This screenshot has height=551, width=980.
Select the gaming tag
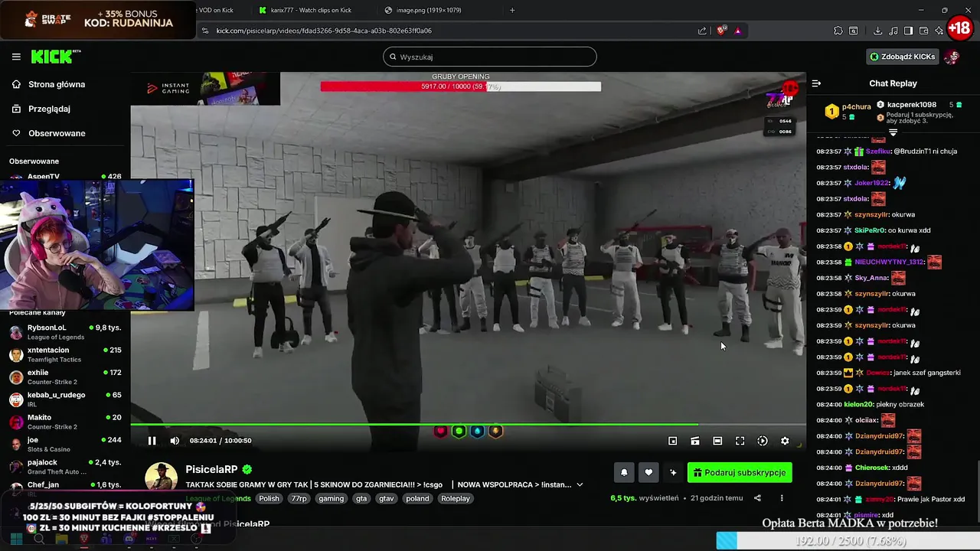(x=332, y=498)
